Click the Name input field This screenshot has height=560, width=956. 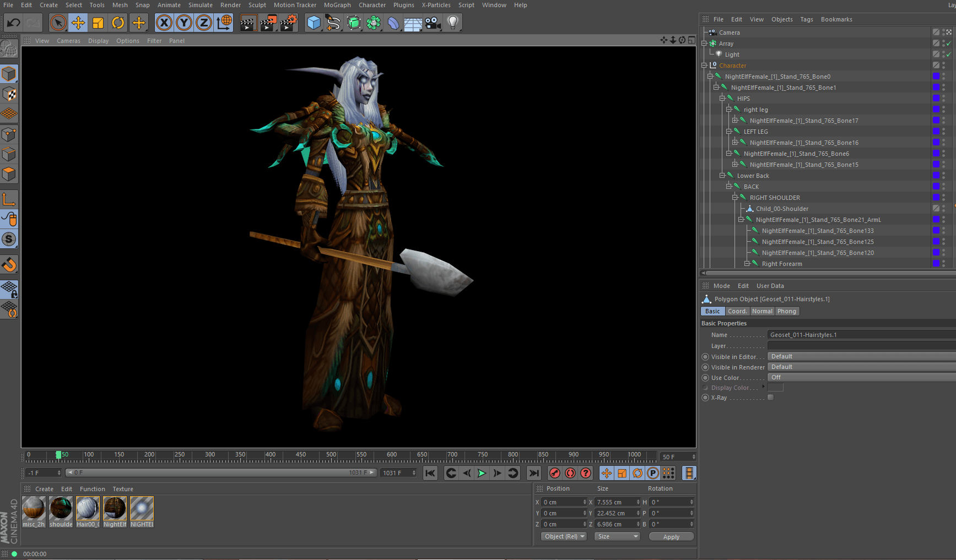tap(861, 335)
